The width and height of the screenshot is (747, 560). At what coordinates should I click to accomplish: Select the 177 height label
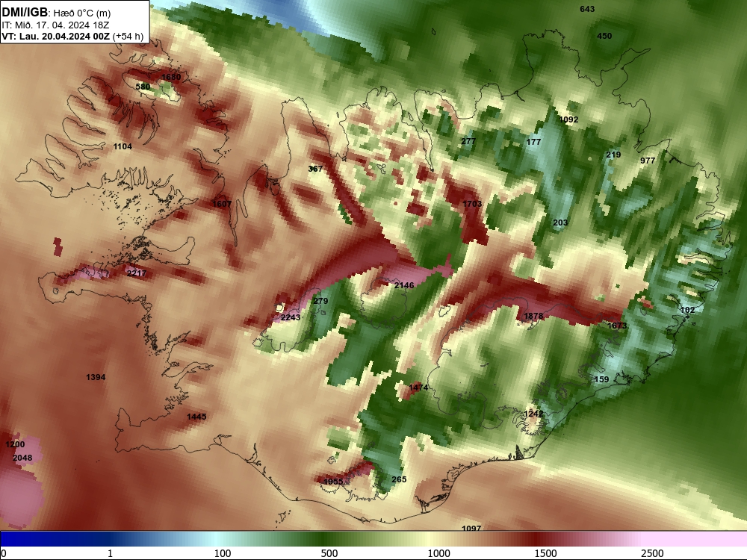(x=533, y=142)
